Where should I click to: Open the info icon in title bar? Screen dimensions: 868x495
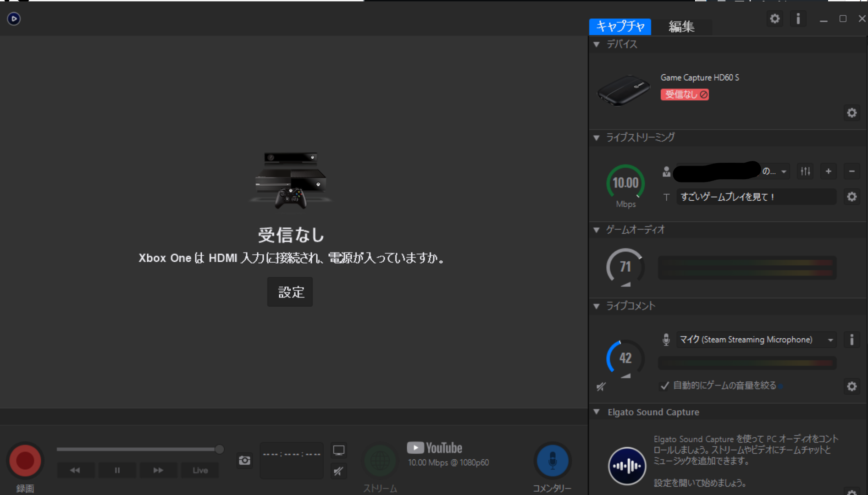pos(798,19)
